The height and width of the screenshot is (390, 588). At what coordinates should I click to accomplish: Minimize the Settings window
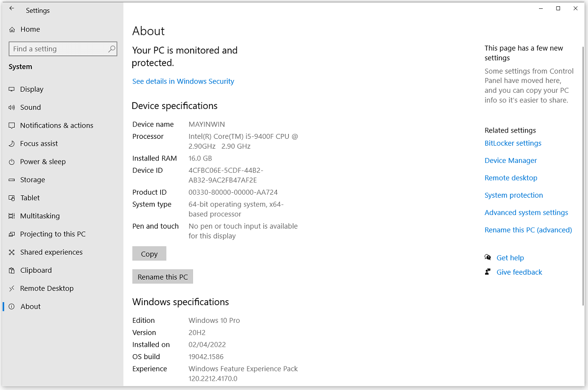pos(540,8)
